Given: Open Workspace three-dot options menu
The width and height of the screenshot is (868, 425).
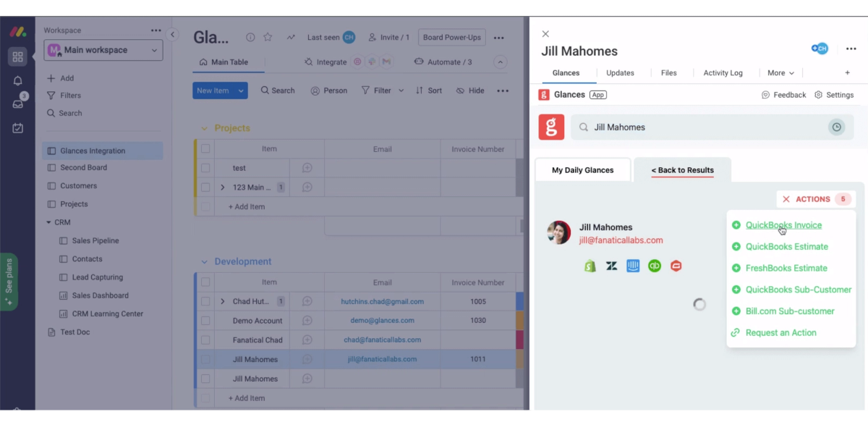Looking at the screenshot, I should coord(156,30).
